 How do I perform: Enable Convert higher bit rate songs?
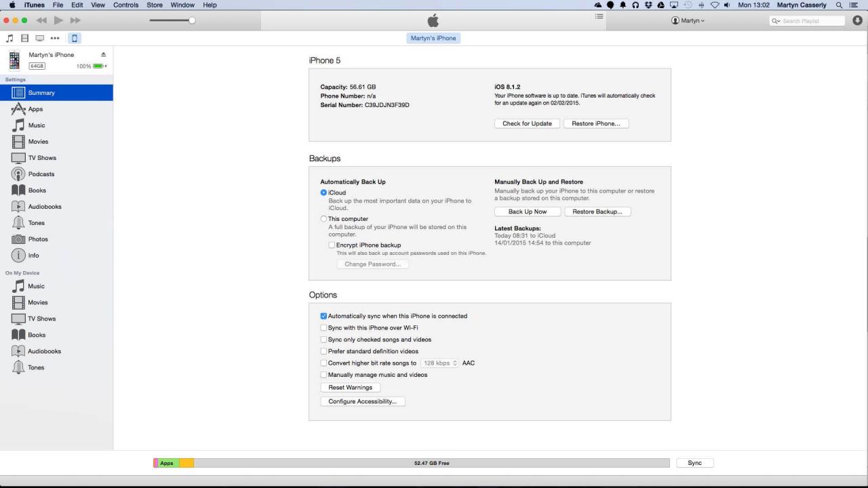tap(324, 363)
